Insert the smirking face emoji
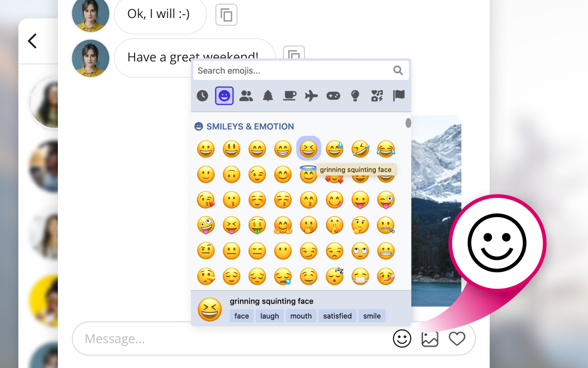 (309, 251)
